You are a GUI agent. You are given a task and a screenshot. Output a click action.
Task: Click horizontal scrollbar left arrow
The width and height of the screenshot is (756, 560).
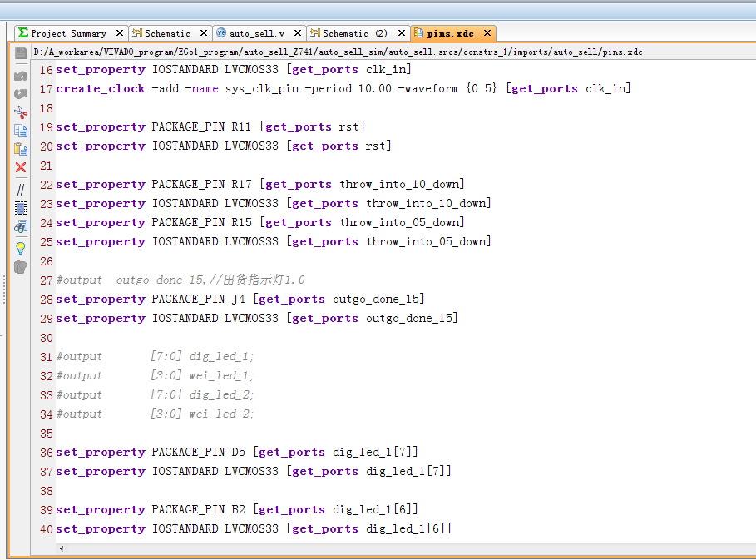click(x=62, y=548)
